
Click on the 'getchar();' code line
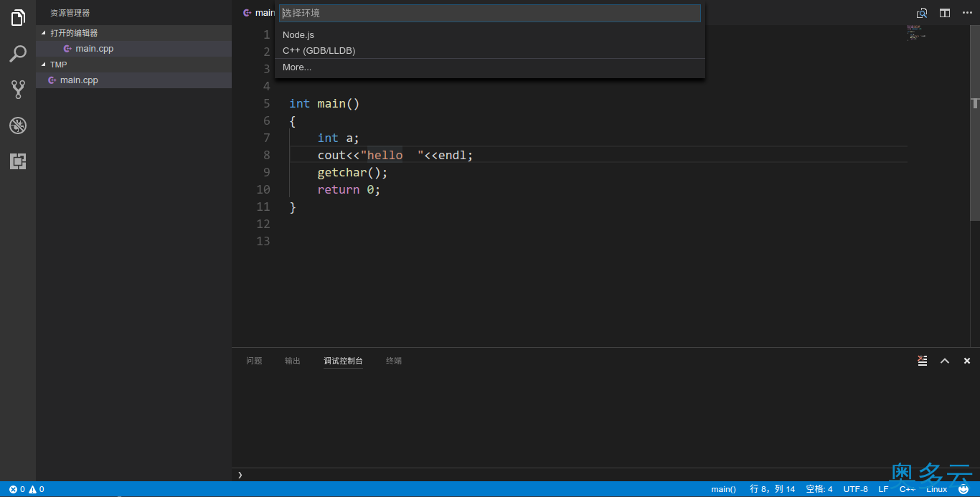(x=352, y=172)
